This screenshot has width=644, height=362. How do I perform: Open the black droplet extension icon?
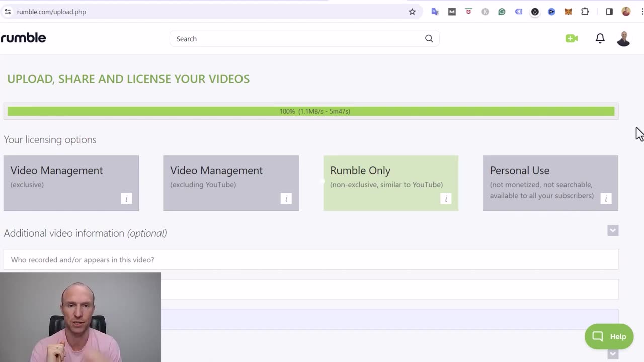(535, 12)
